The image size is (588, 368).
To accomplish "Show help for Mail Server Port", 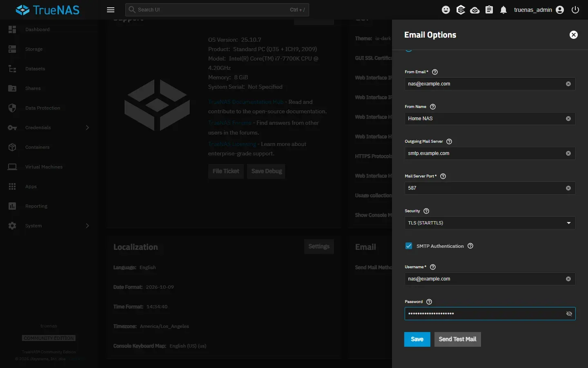I will click(x=443, y=176).
